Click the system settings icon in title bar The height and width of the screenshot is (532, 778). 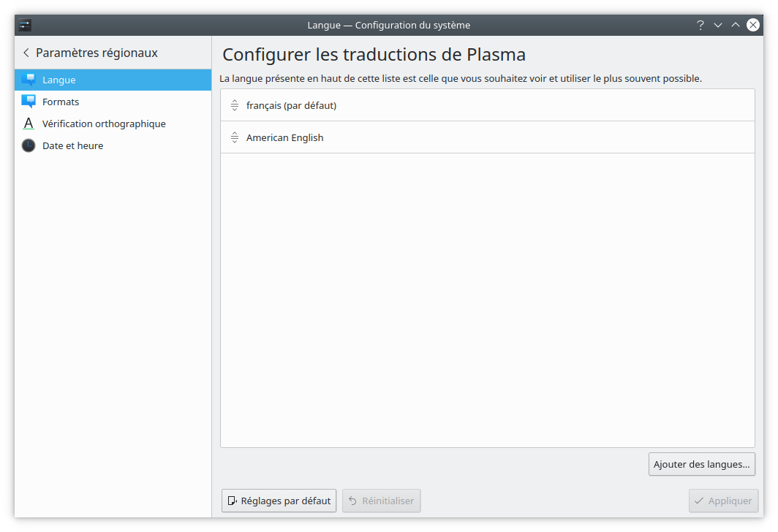point(25,25)
